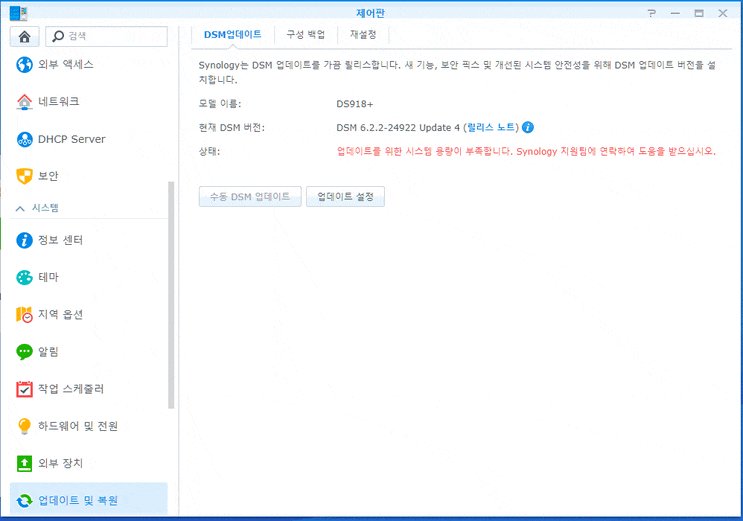The image size is (743, 521).
Task: Click the 제어판 window title
Action: click(371, 13)
